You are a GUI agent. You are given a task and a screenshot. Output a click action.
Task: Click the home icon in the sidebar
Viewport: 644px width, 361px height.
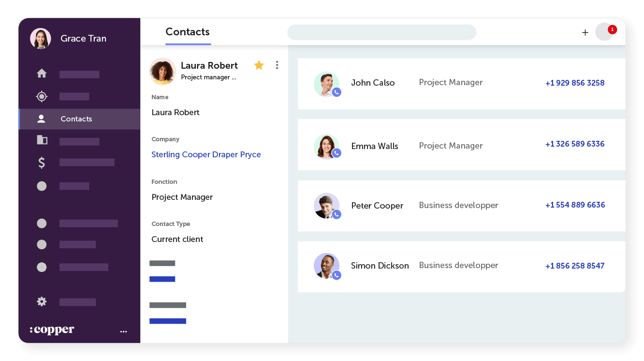click(x=42, y=73)
